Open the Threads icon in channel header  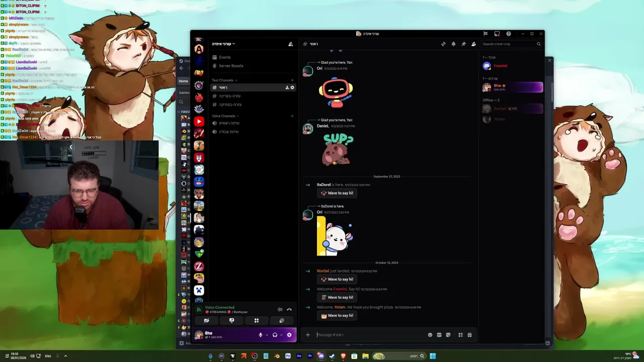(x=443, y=44)
